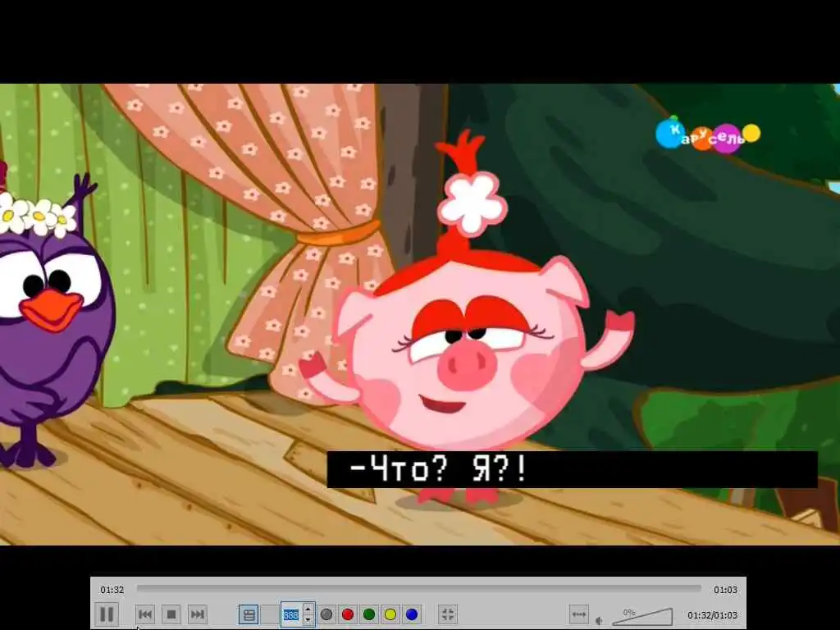Click the blue teletext button
840x630 pixels.
(412, 614)
